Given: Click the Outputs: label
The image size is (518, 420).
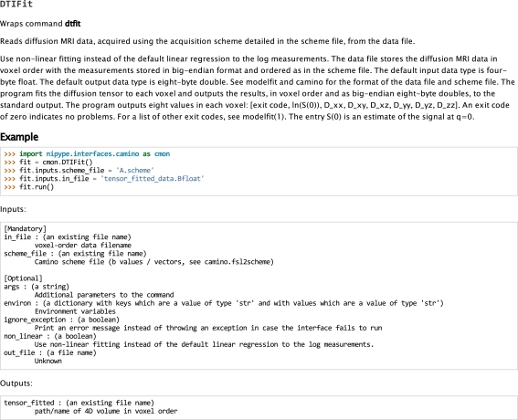Looking at the screenshot, I should [16, 383].
